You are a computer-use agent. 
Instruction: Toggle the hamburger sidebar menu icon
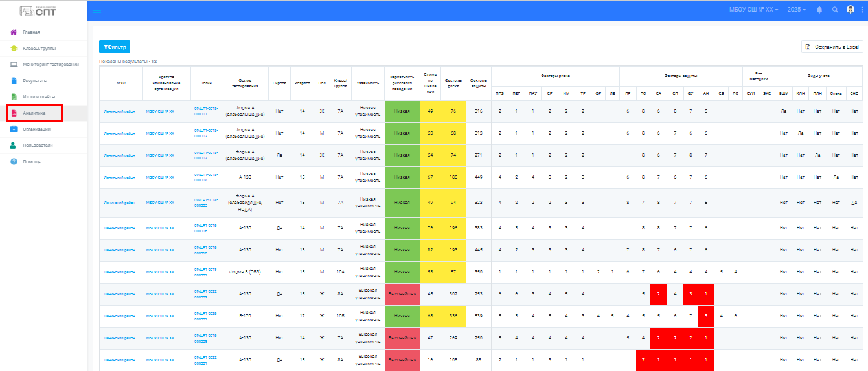pos(97,10)
